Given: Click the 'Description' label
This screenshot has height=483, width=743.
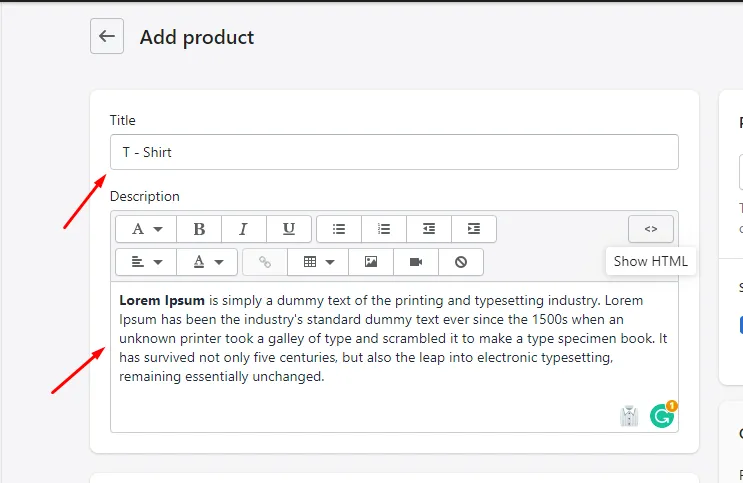Looking at the screenshot, I should pos(145,196).
